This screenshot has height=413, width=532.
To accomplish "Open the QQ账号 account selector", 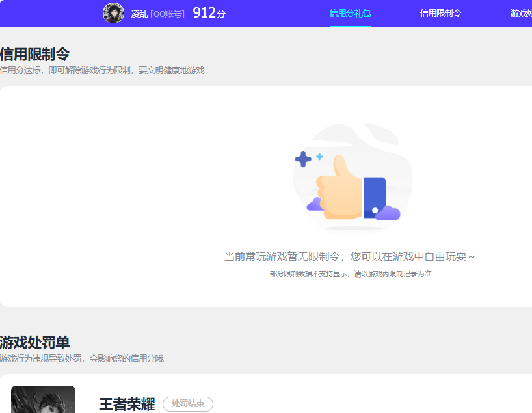I will tap(168, 12).
